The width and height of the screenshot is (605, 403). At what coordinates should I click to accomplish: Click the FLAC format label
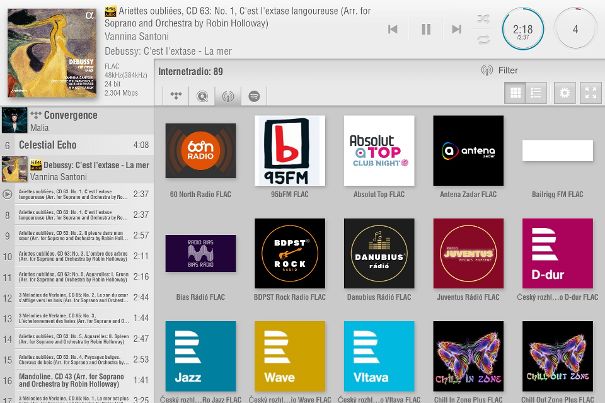pos(112,66)
